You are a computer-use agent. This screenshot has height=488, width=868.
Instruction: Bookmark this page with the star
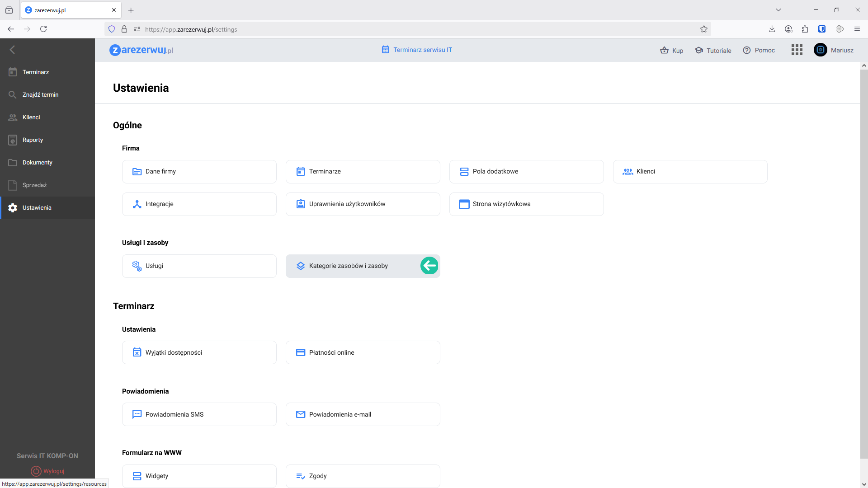(x=704, y=29)
